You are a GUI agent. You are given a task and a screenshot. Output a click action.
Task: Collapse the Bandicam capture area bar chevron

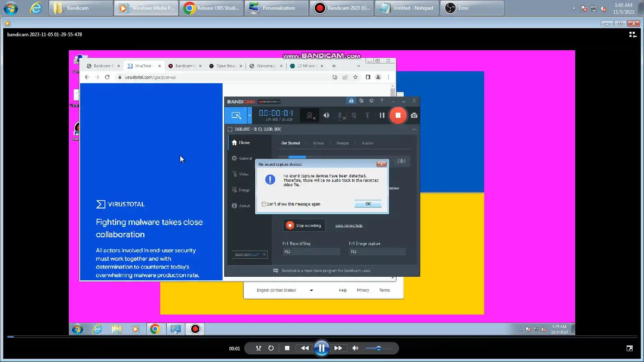(414, 130)
